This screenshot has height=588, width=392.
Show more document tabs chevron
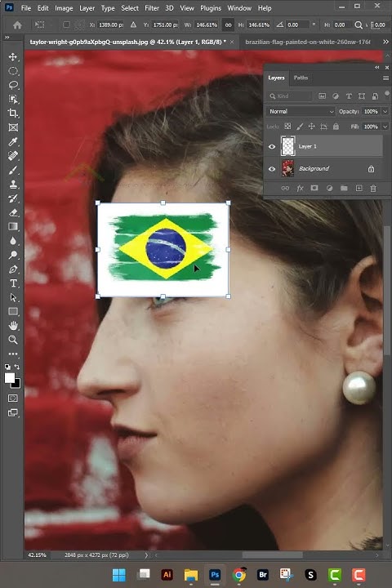point(385,42)
